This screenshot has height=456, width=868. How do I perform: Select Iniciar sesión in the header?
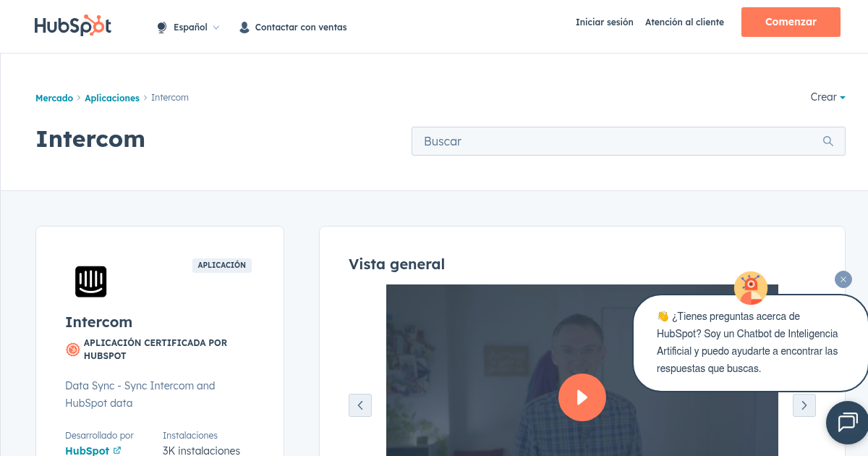tap(604, 22)
